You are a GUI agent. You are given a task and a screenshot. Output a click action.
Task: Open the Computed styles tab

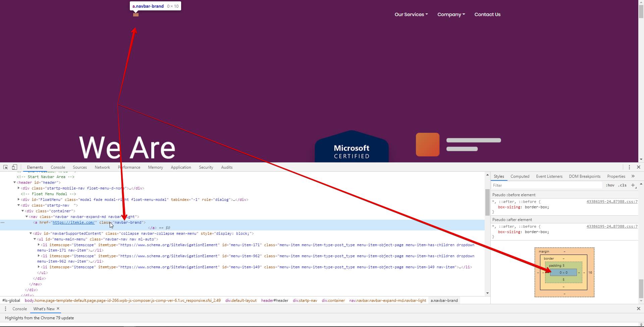coord(520,176)
